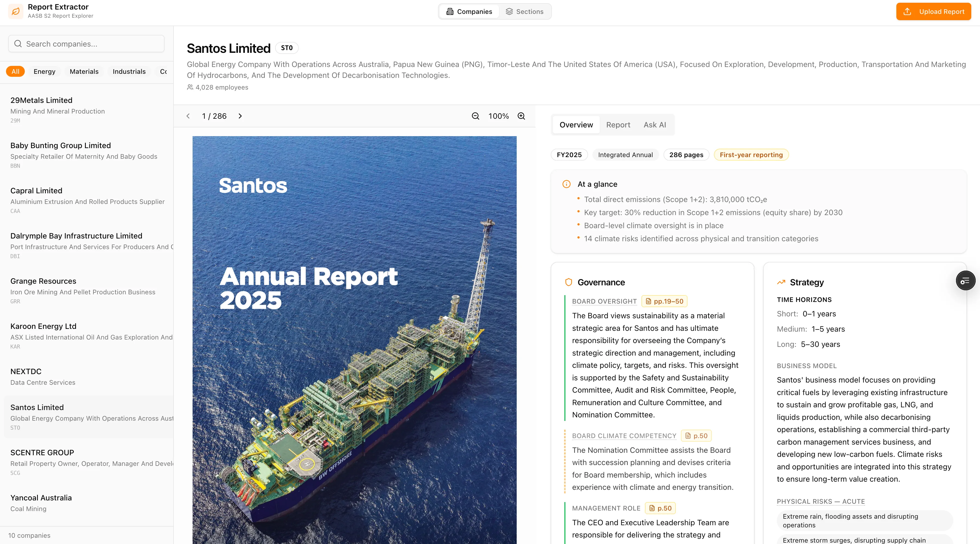Select the All filter chip
The image size is (980, 544).
[15, 72]
